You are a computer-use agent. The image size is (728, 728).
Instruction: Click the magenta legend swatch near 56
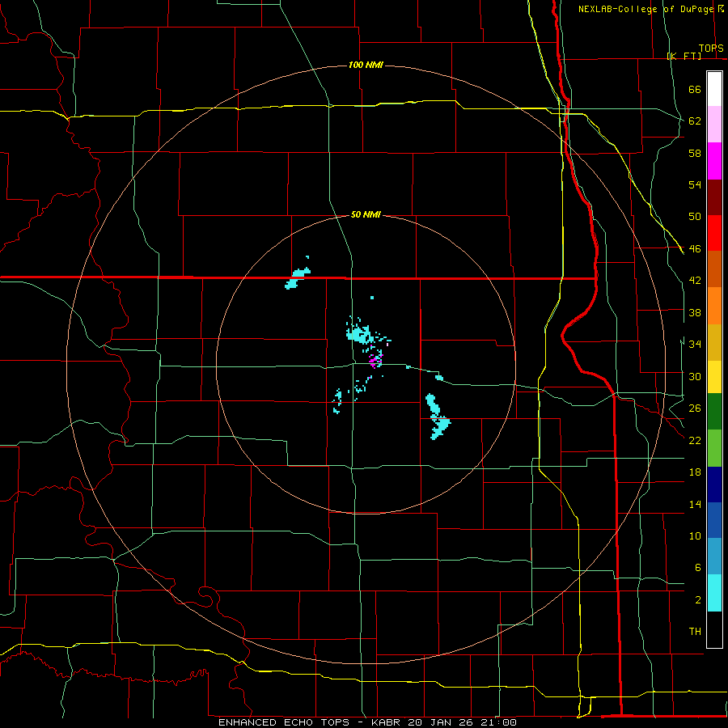pos(714,161)
